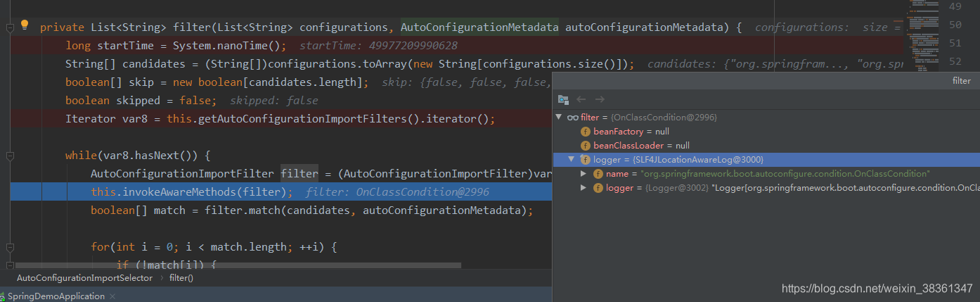
Task: Click the String[] candidates declaration line
Action: click(349, 64)
